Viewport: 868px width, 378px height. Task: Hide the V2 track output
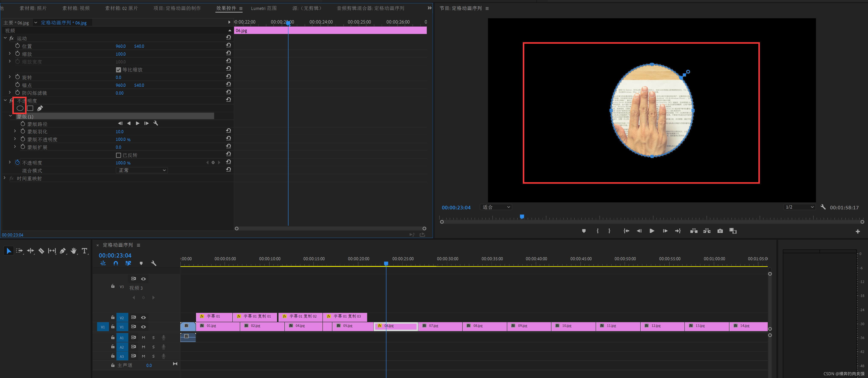pyautogui.click(x=143, y=317)
